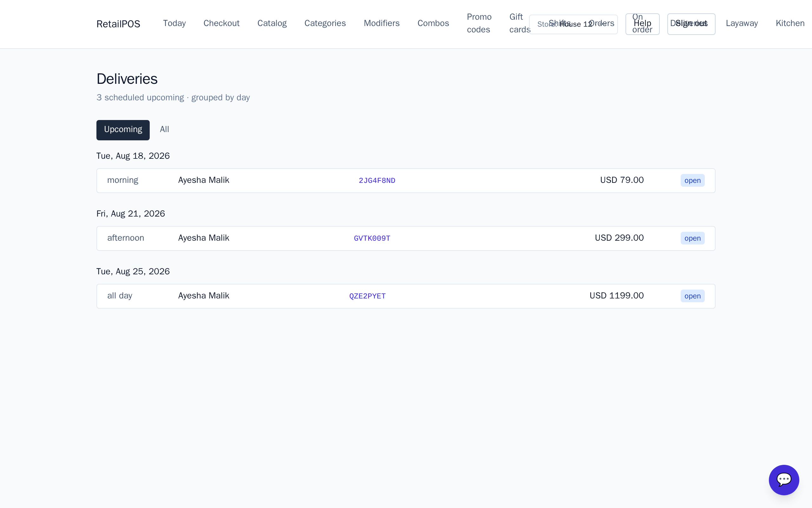The width and height of the screenshot is (812, 508).
Task: Click the USD 299.00 amount
Action: click(619, 238)
